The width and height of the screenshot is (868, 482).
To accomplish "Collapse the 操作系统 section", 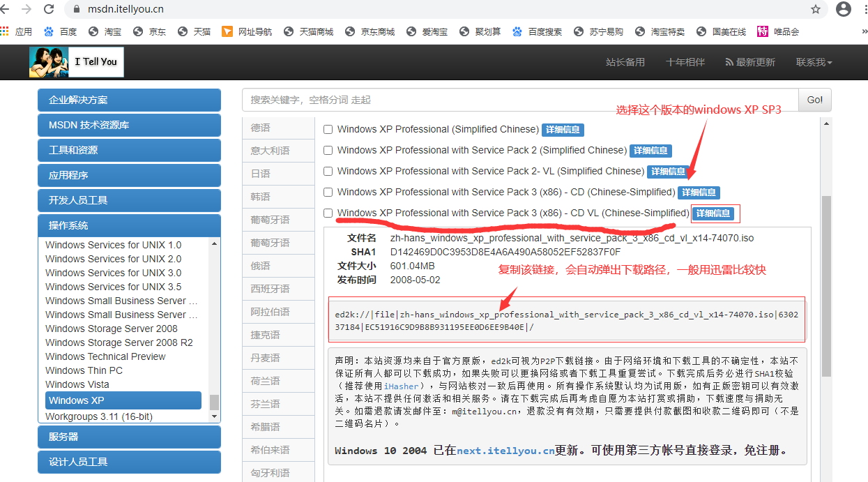I will coord(129,225).
